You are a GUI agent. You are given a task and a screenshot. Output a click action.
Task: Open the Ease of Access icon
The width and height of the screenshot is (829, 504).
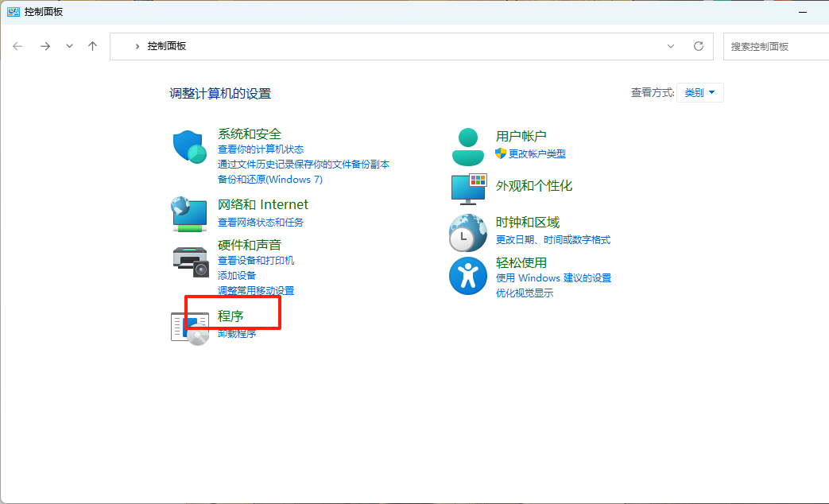pyautogui.click(x=467, y=276)
